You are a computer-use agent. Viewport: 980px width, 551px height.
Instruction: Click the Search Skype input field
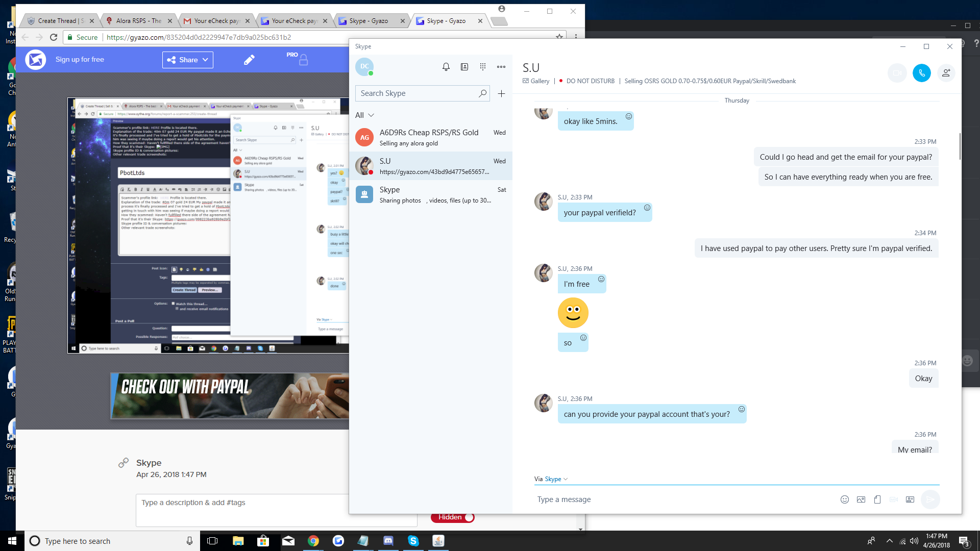418,93
